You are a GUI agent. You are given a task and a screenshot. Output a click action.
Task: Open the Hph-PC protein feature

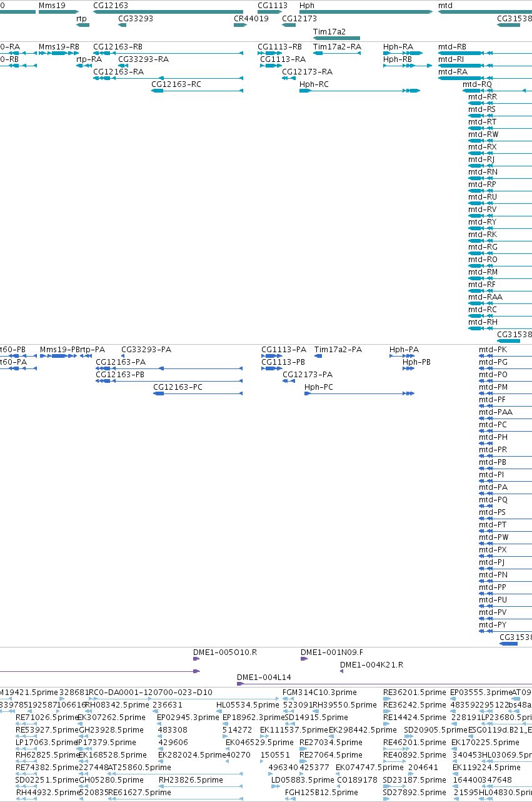click(359, 393)
